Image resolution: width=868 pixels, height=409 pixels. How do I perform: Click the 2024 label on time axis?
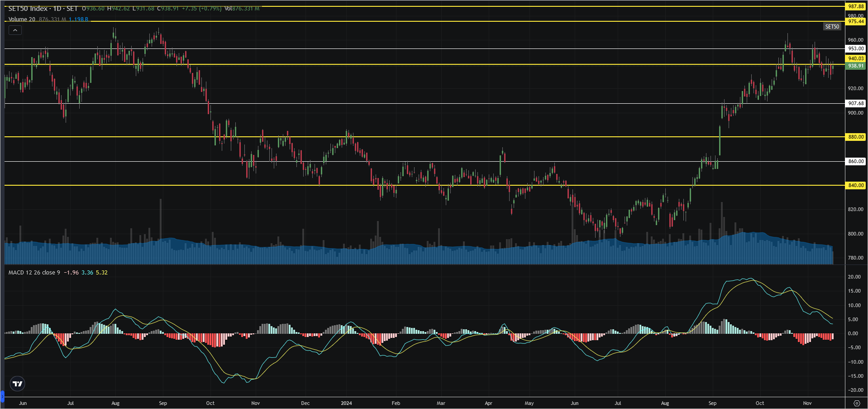pyautogui.click(x=346, y=403)
